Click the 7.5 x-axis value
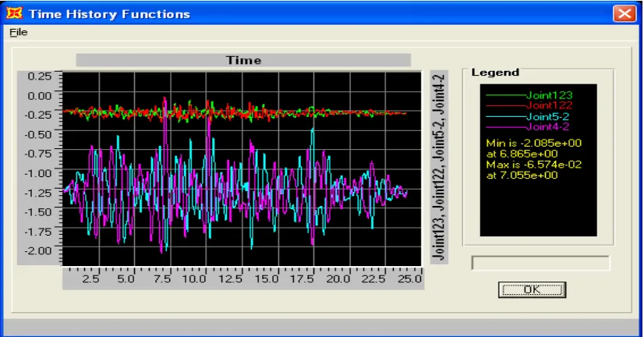 [x=162, y=279]
